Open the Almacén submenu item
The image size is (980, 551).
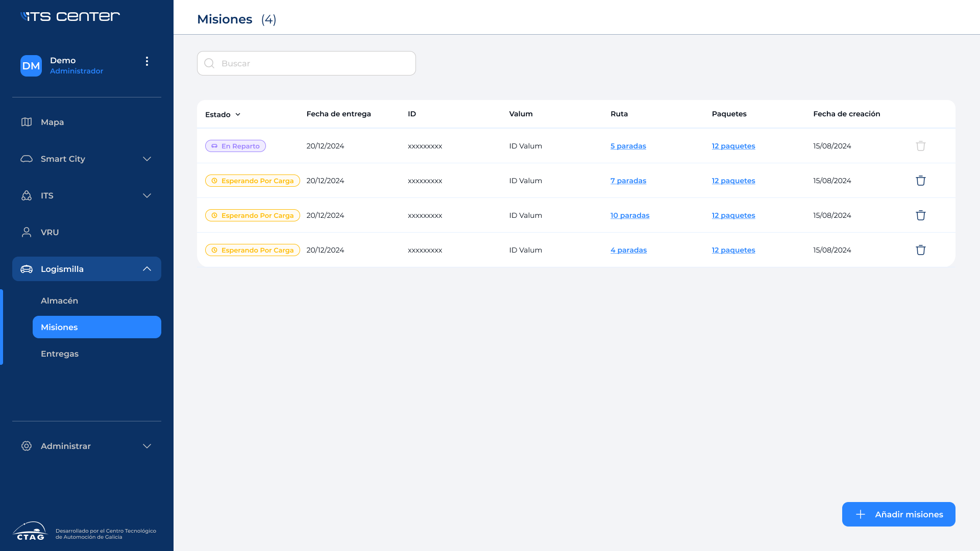60,300
